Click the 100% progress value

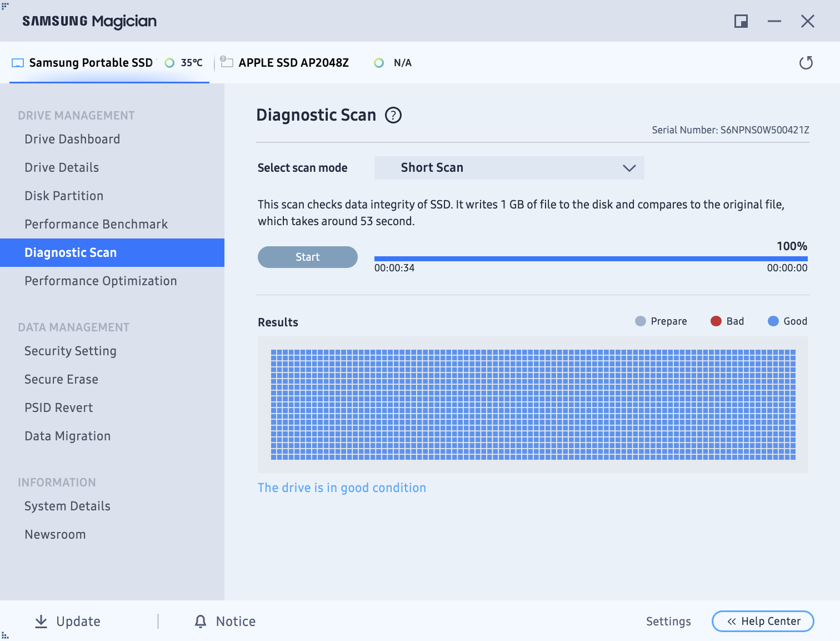792,246
